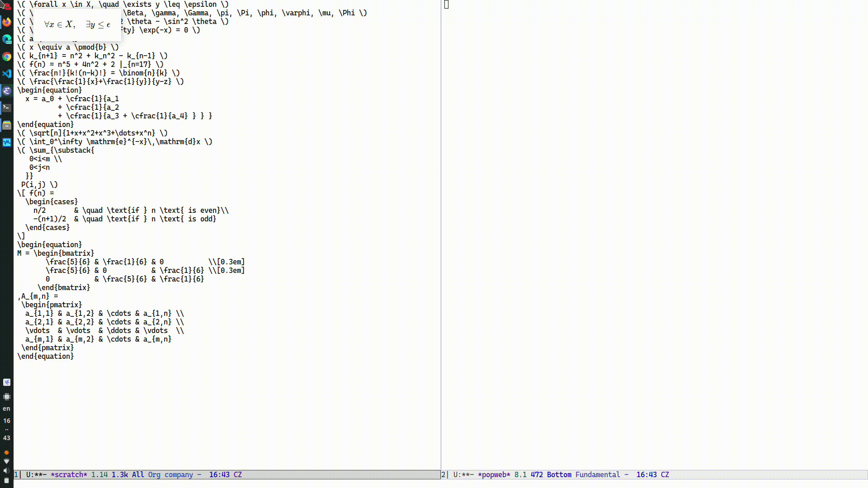Open Google Chrome from the dock
The width and height of the screenshot is (868, 488).
click(x=7, y=57)
